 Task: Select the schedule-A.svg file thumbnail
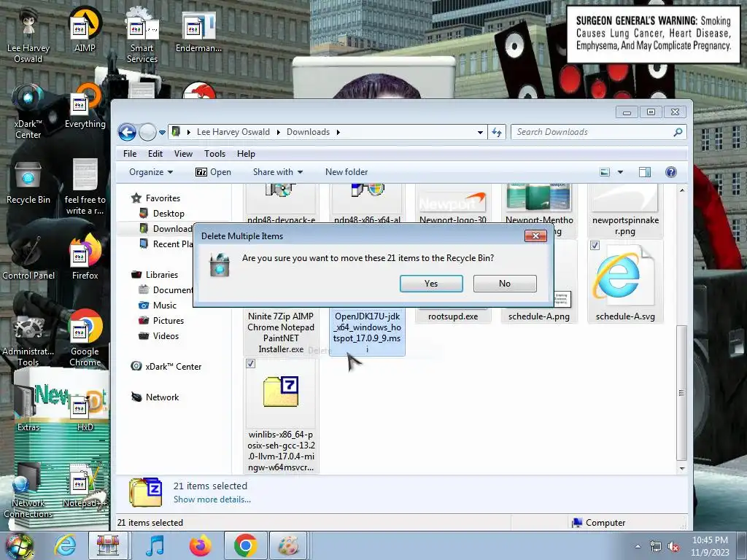[624, 276]
